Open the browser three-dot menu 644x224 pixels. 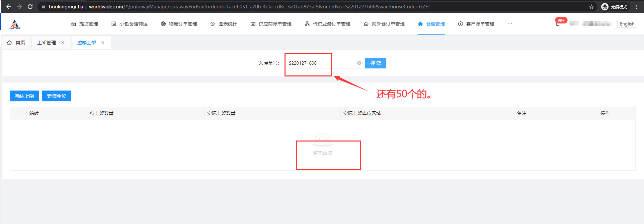coord(637,7)
